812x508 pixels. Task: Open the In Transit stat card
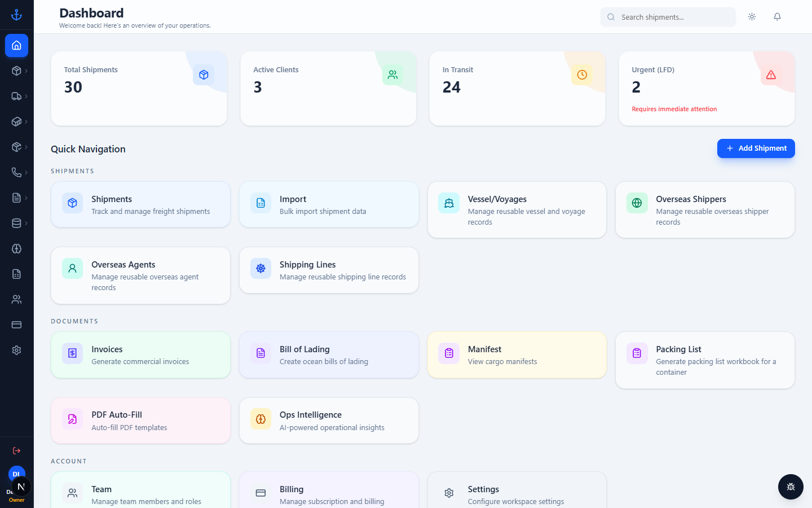[517, 89]
